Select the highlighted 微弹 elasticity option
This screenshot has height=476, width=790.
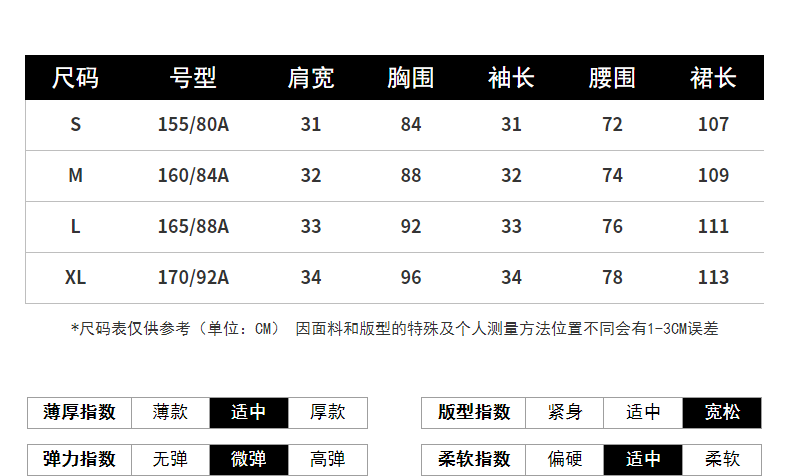[248, 459]
